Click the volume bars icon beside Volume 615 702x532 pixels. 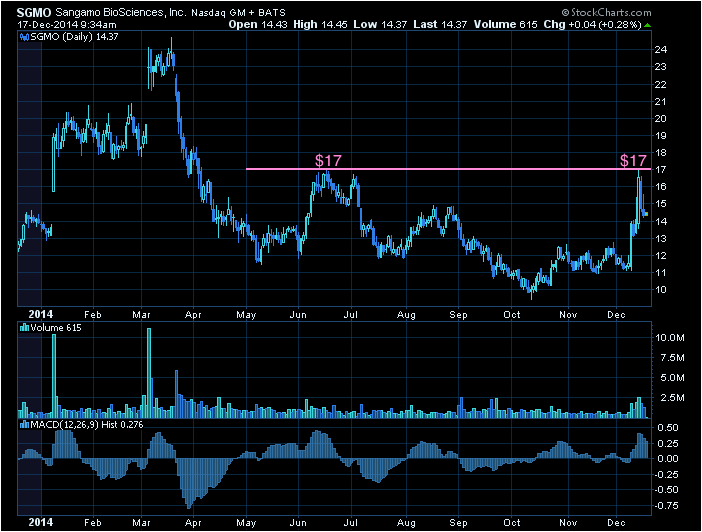tap(24, 328)
